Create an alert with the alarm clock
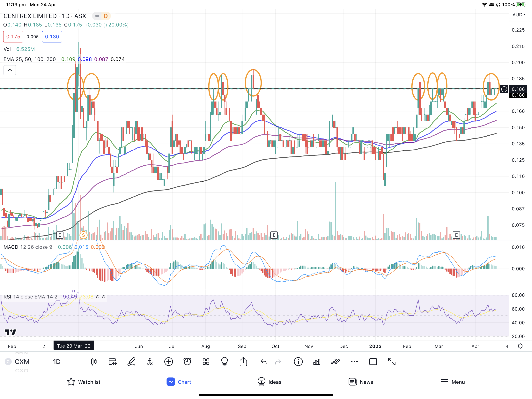This screenshot has width=532, height=399. pos(187,362)
